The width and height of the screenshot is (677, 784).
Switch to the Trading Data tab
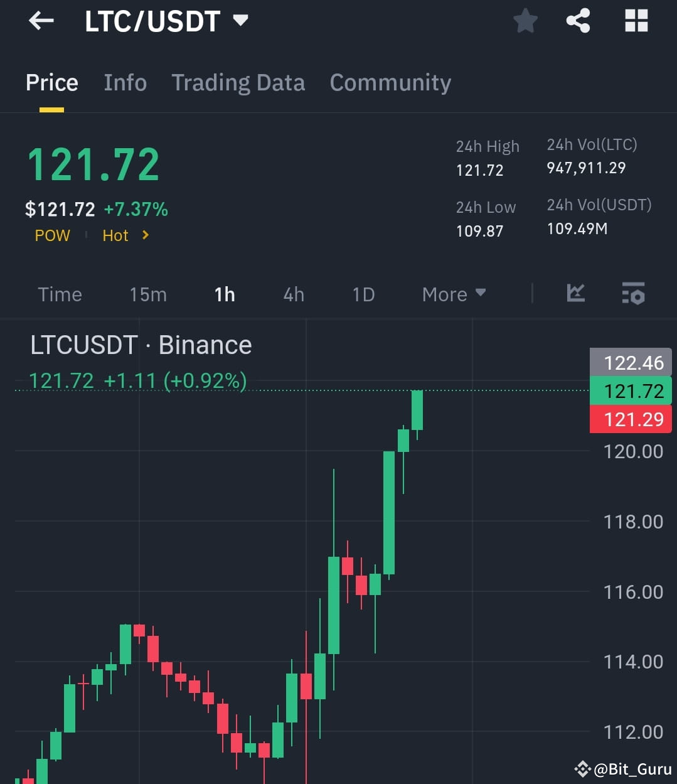tap(238, 82)
